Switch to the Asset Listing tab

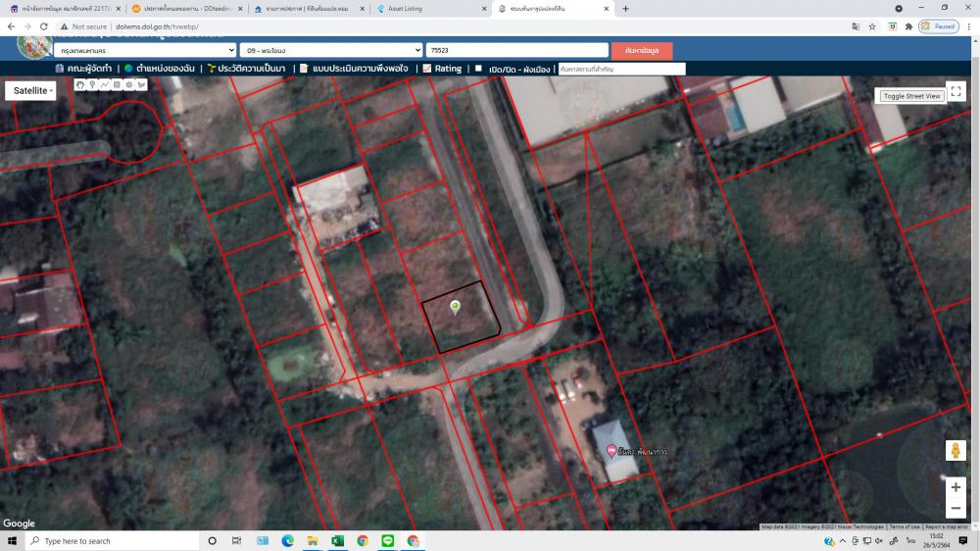tap(429, 9)
